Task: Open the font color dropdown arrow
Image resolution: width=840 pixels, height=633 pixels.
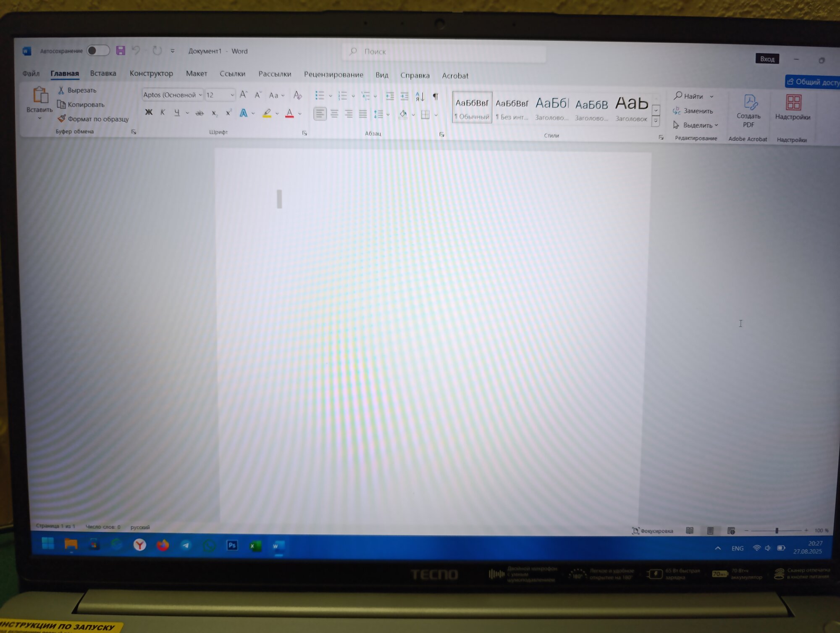Action: click(300, 114)
